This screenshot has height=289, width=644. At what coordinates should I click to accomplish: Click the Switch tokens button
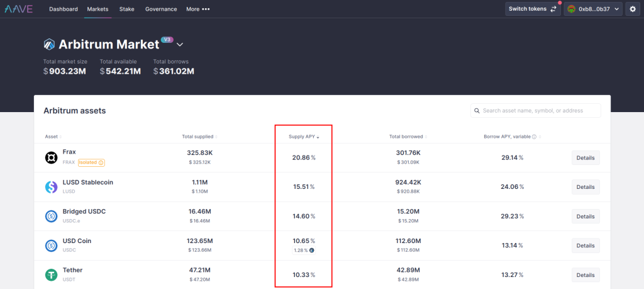click(x=533, y=9)
